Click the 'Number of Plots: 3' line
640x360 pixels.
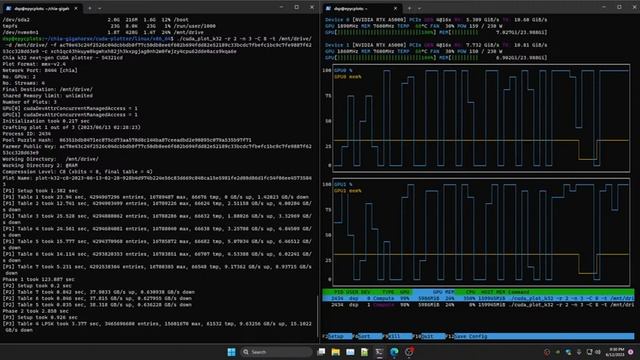(29, 102)
